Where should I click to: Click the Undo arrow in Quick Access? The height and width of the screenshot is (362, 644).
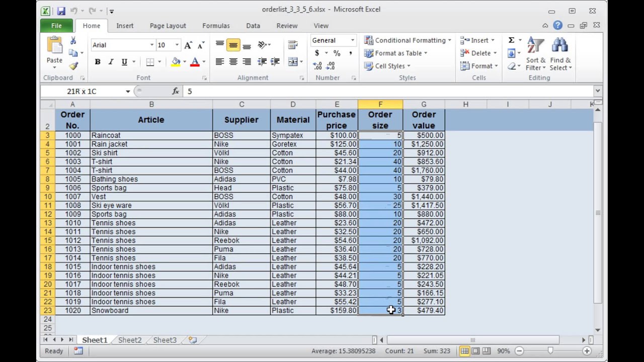[x=74, y=11]
